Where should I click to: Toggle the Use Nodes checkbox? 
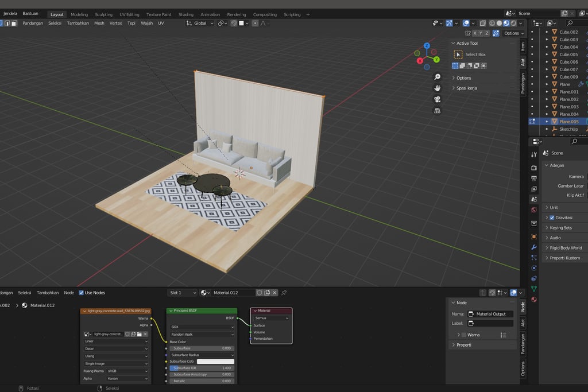tap(81, 293)
